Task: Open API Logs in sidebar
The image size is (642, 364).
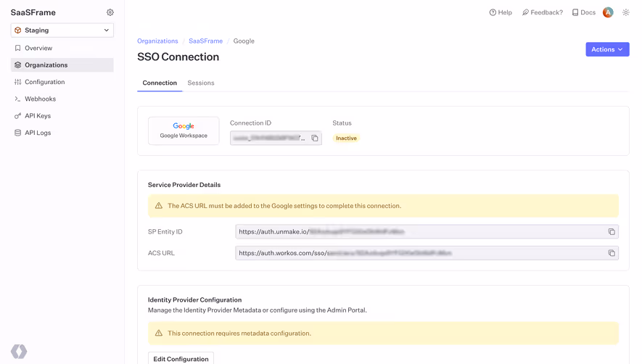Action: tap(62, 133)
